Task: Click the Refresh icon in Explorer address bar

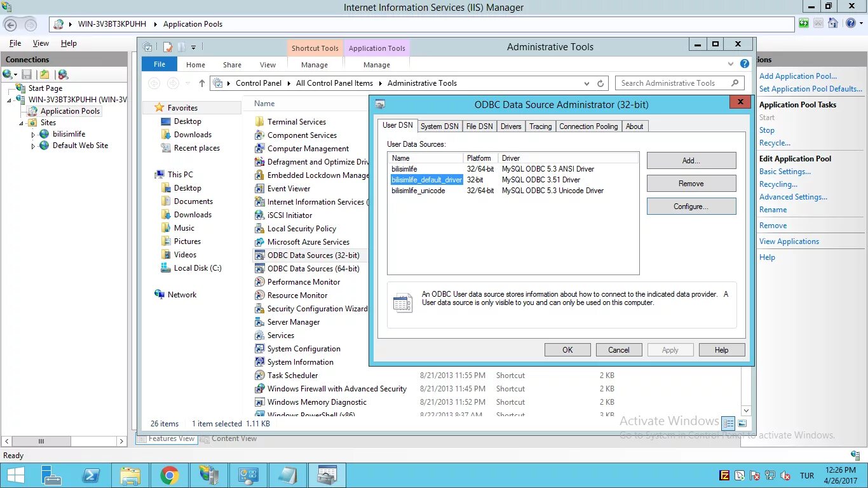Action: 600,83
